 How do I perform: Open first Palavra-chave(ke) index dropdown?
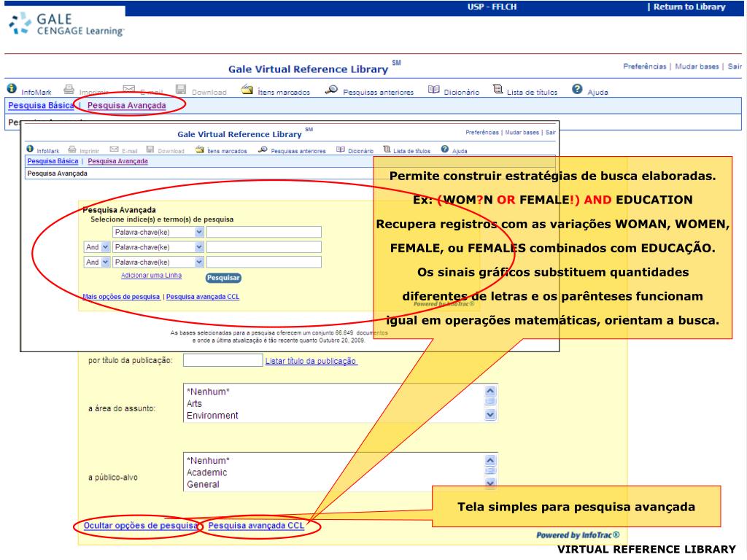click(158, 232)
